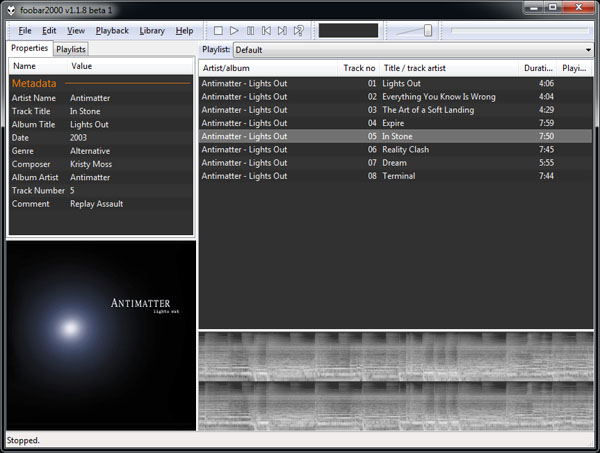Go to the previous track
600x453 pixels.
pos(266,31)
